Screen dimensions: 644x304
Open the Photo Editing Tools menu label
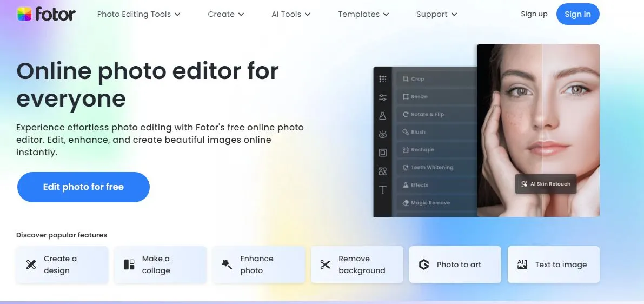[134, 15]
